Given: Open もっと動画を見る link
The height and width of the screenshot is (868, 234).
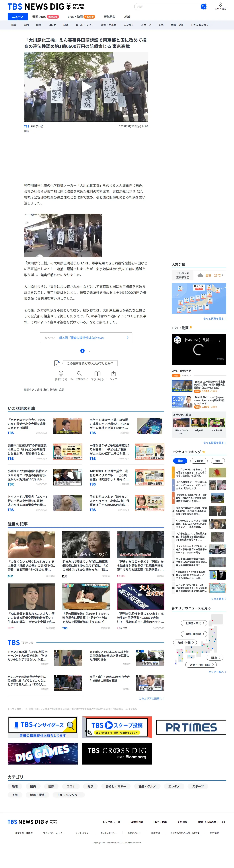Looking at the screenshot, I should pos(215,442).
